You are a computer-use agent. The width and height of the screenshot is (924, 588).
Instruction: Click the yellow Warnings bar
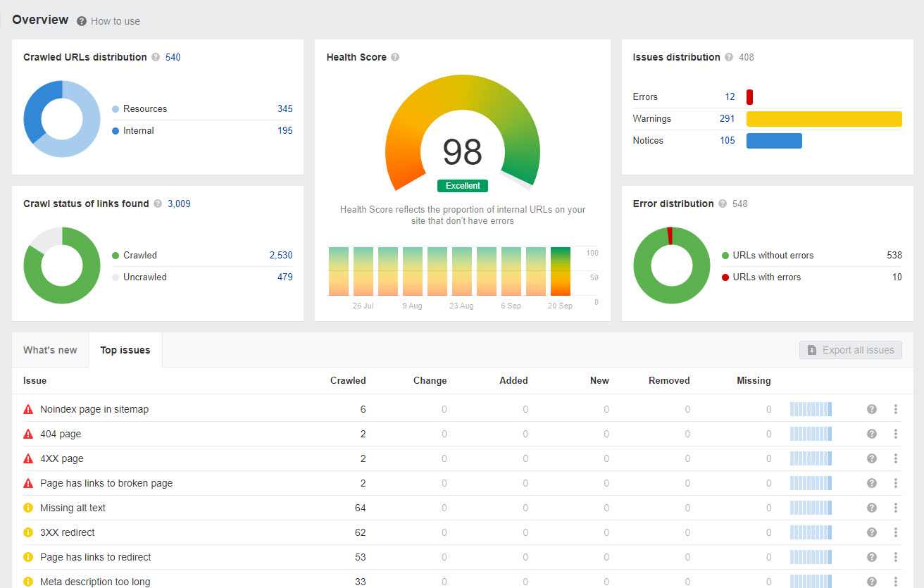[x=824, y=118]
